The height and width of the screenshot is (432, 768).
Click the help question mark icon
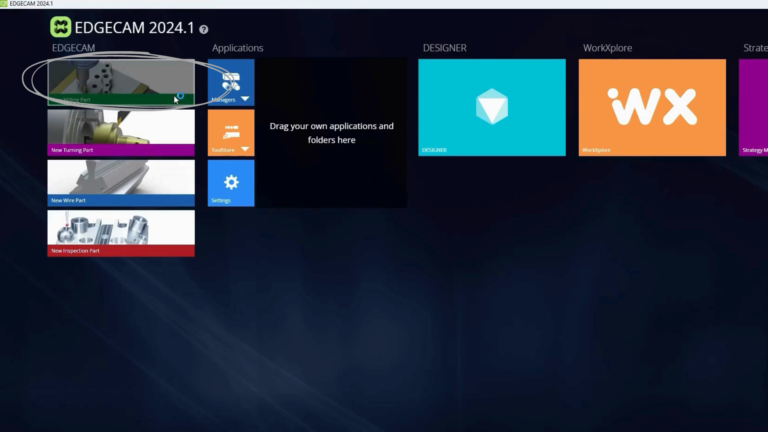[204, 30]
